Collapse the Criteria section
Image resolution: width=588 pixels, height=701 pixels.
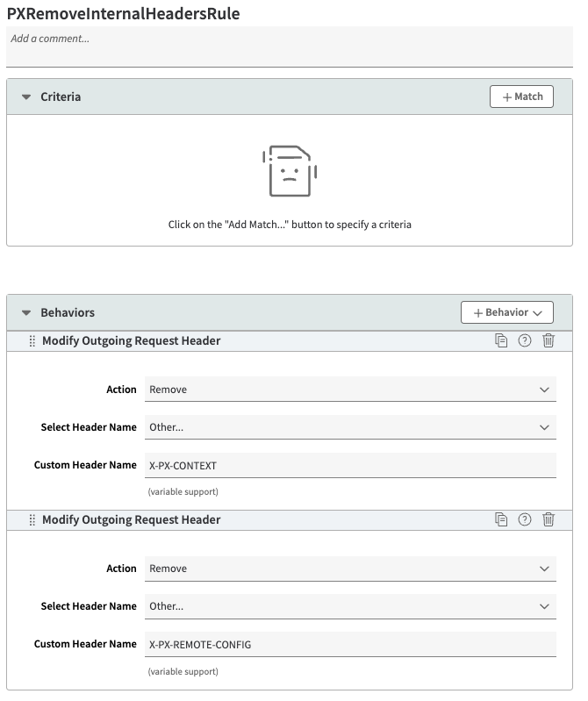[x=26, y=97]
